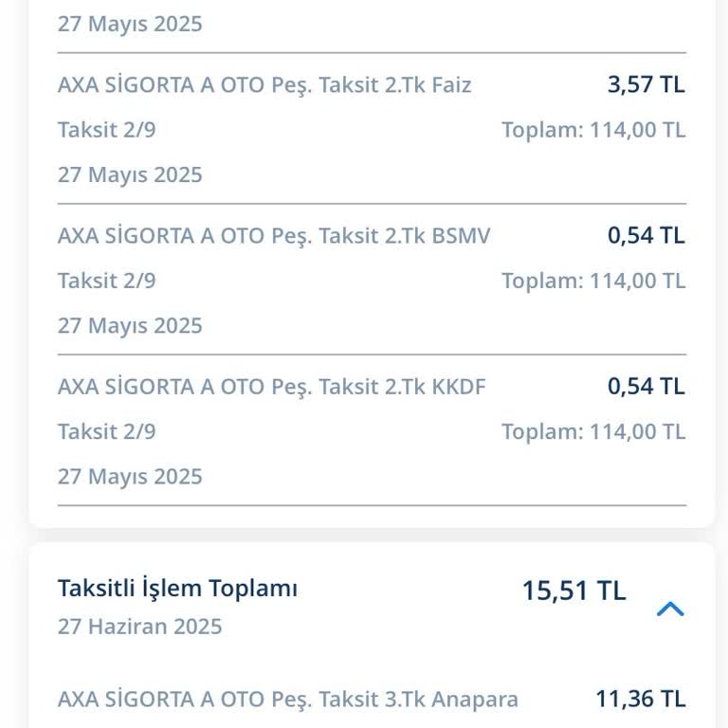The width and height of the screenshot is (728, 728).
Task: Tap the 3,57 TL Faiz amount
Action: tap(646, 84)
